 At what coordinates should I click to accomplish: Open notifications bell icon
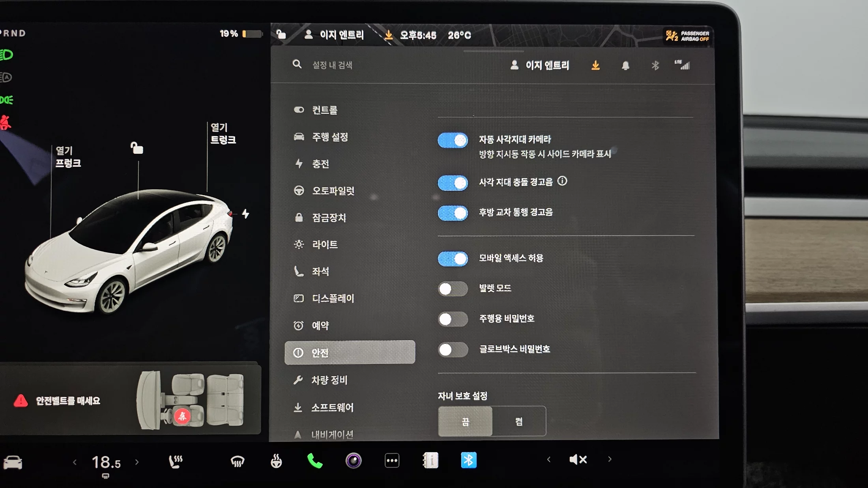point(625,66)
